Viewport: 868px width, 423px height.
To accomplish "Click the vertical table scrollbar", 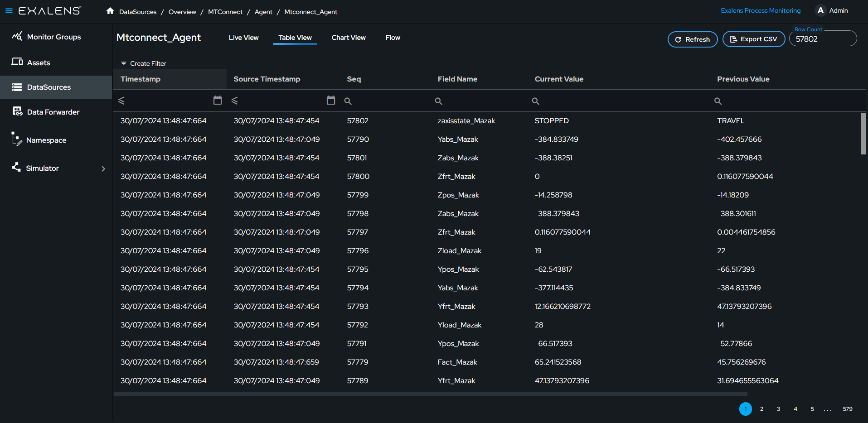I will click(x=863, y=134).
